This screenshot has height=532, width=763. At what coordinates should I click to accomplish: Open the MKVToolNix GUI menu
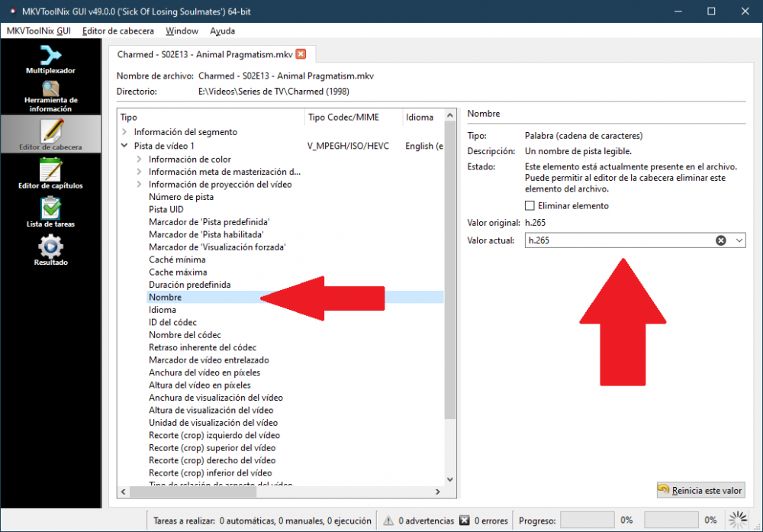[x=38, y=31]
